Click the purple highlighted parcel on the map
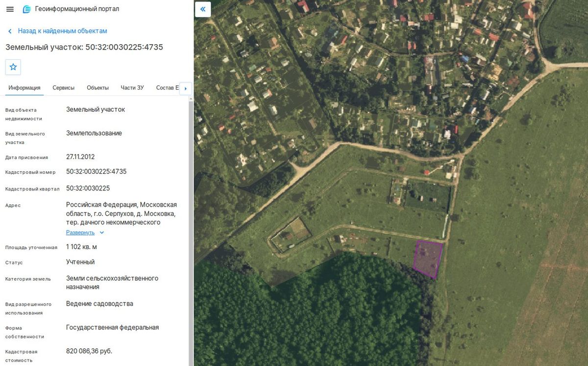588x366 pixels. pyautogui.click(x=427, y=259)
